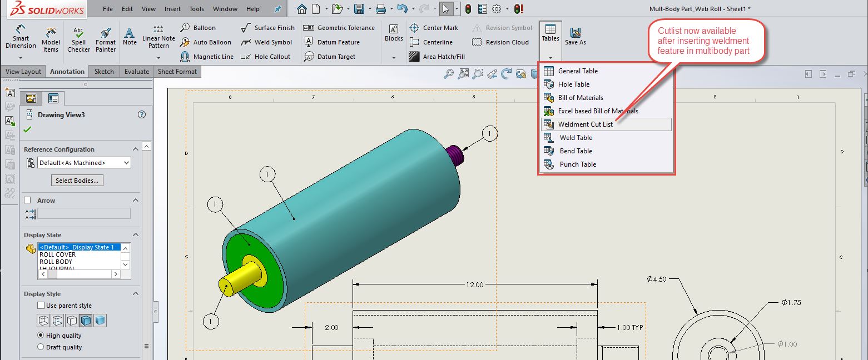
Task: Open the Blocks tool
Action: coord(394,33)
